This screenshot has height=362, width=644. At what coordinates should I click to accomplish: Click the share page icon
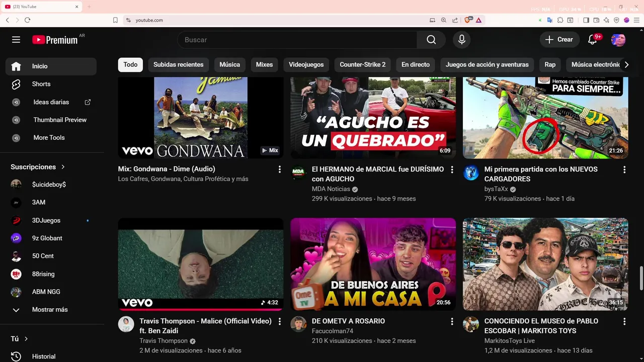coord(455,20)
